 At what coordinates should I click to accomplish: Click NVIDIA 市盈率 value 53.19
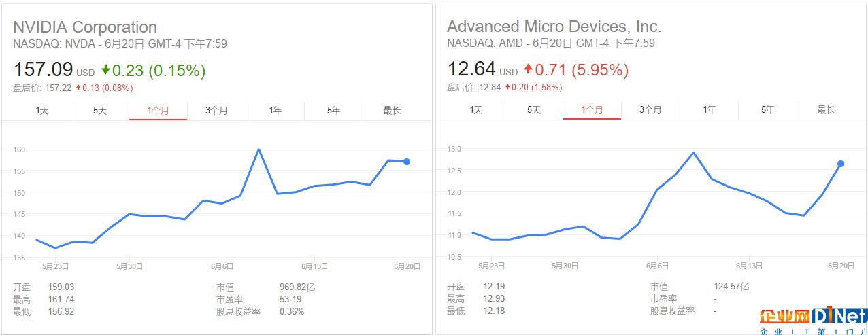[x=290, y=299]
